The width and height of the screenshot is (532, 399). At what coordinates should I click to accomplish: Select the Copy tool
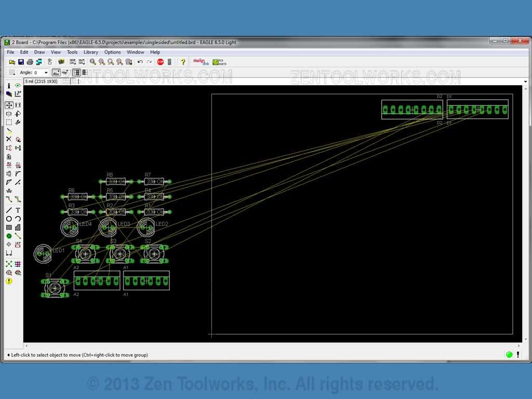tap(18, 105)
